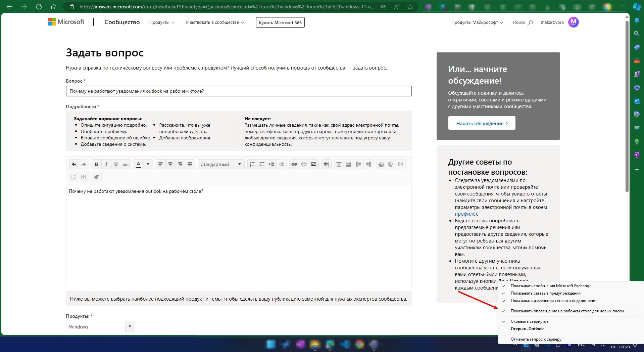Toggle underline formatting
This screenshot has height=352, width=644.
(116, 164)
